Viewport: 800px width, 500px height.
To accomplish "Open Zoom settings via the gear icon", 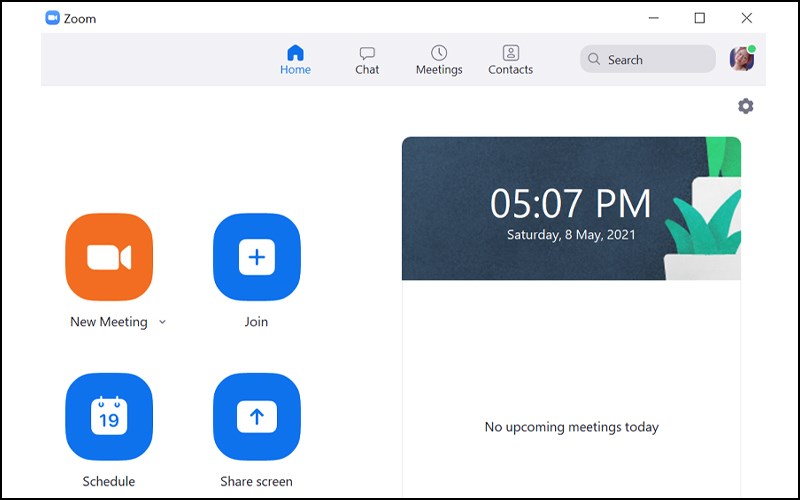I will tap(745, 106).
